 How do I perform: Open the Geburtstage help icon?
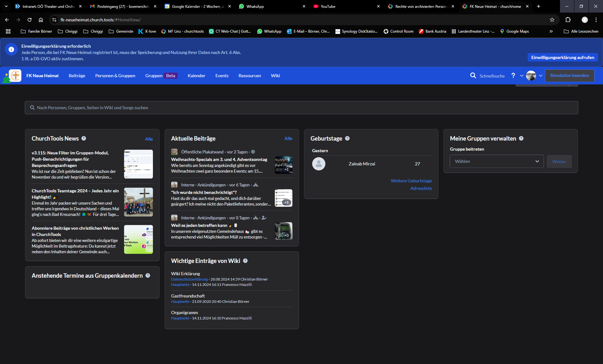tap(347, 138)
